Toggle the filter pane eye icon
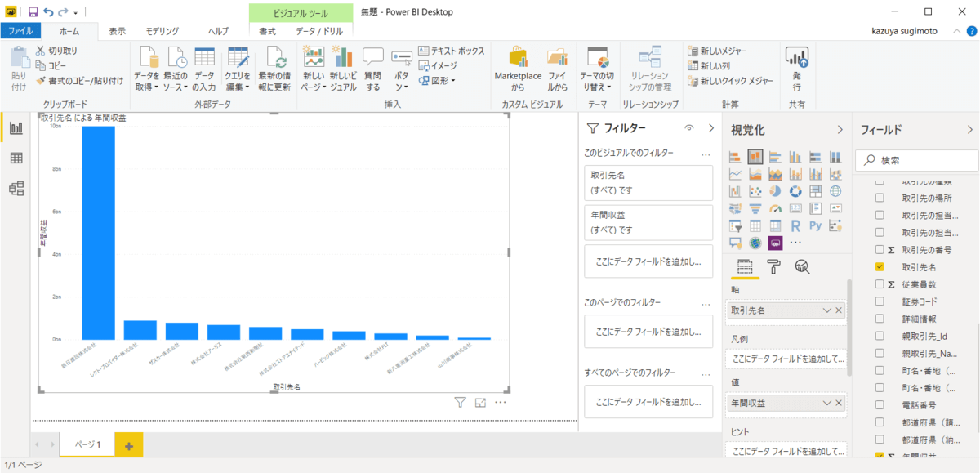 pyautogui.click(x=689, y=128)
